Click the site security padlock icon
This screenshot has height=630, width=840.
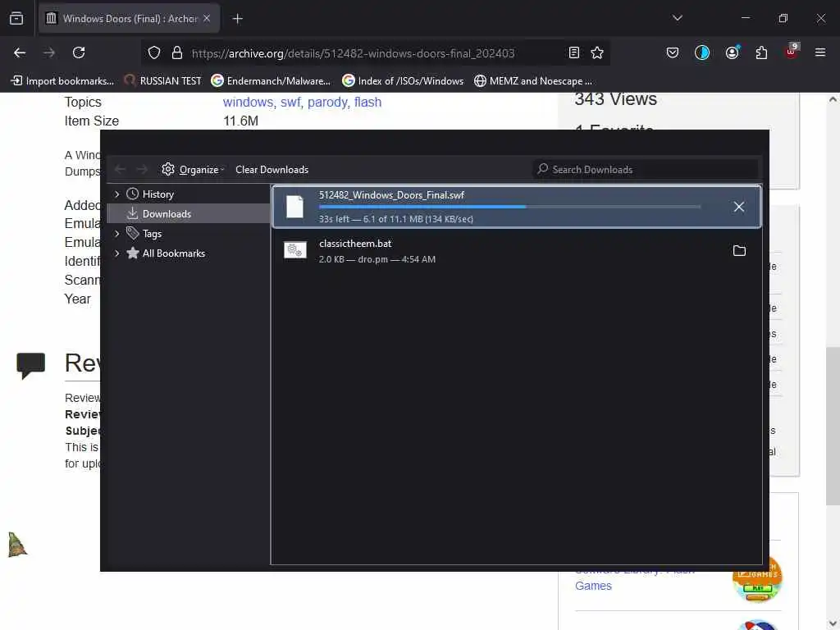[177, 52]
